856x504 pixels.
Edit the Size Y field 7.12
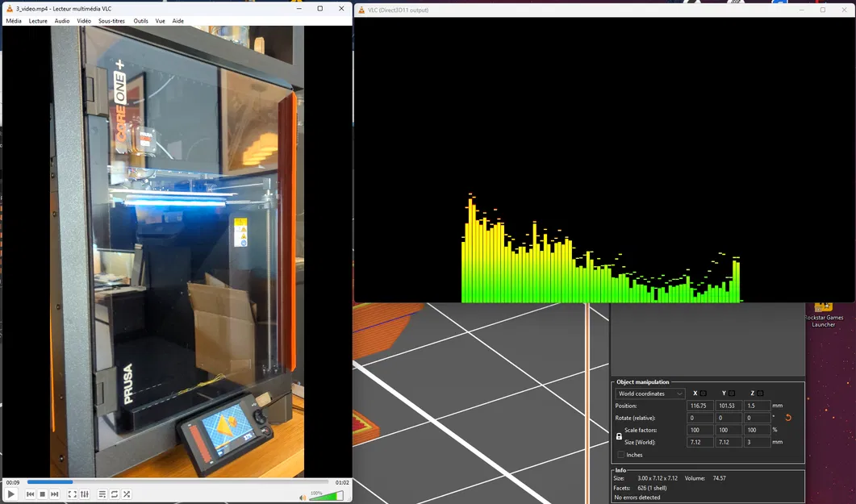(x=729, y=442)
